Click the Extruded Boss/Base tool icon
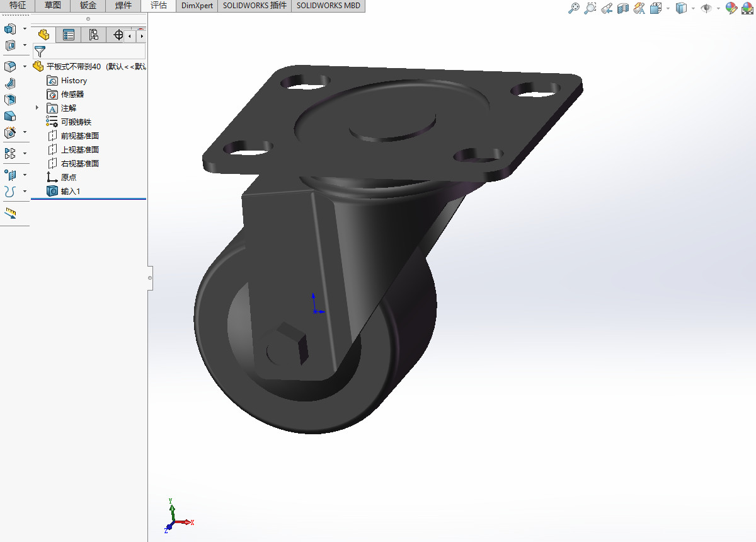This screenshot has height=542, width=756. click(10, 29)
